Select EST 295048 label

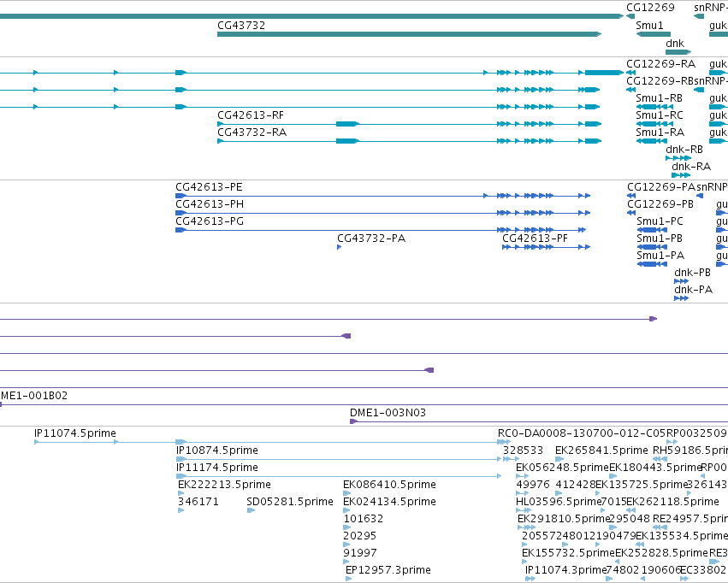click(630, 519)
